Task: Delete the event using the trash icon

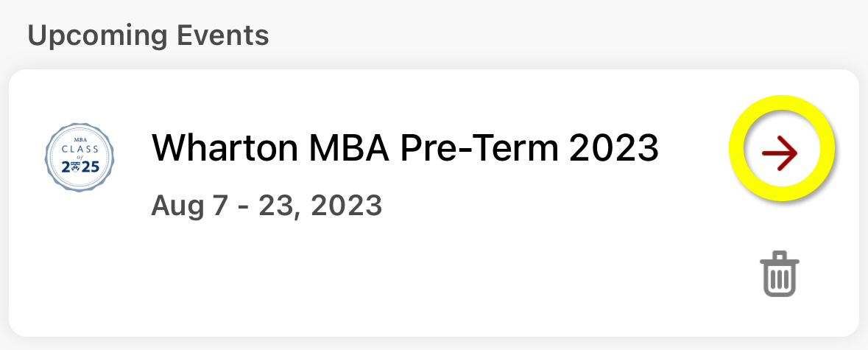Action: (x=780, y=273)
